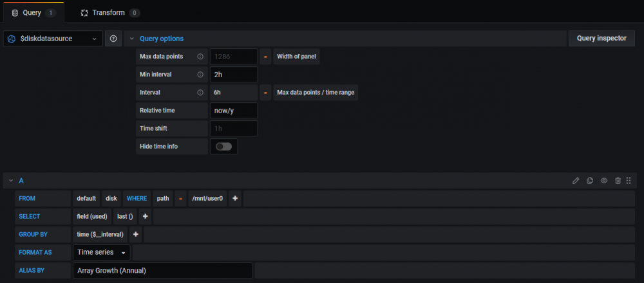
Task: Click the ALIAS BY row label
Action: 43,271
